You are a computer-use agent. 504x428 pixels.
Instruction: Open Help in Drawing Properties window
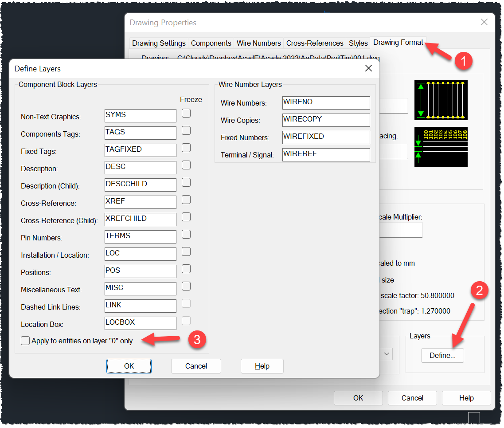tap(466, 398)
